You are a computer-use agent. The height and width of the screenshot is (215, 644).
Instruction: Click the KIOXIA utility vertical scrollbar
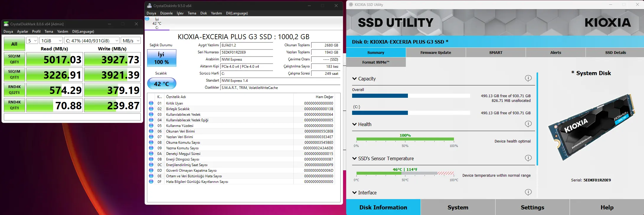537,119
